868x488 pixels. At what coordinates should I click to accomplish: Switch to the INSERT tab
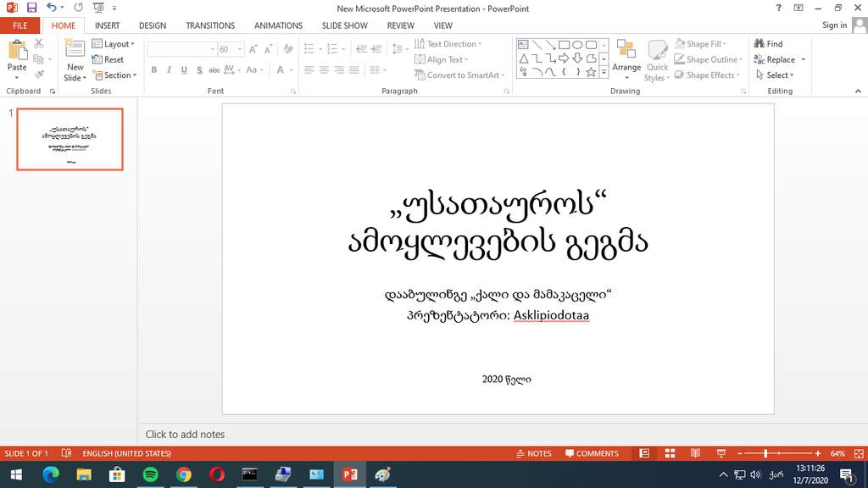(x=108, y=25)
